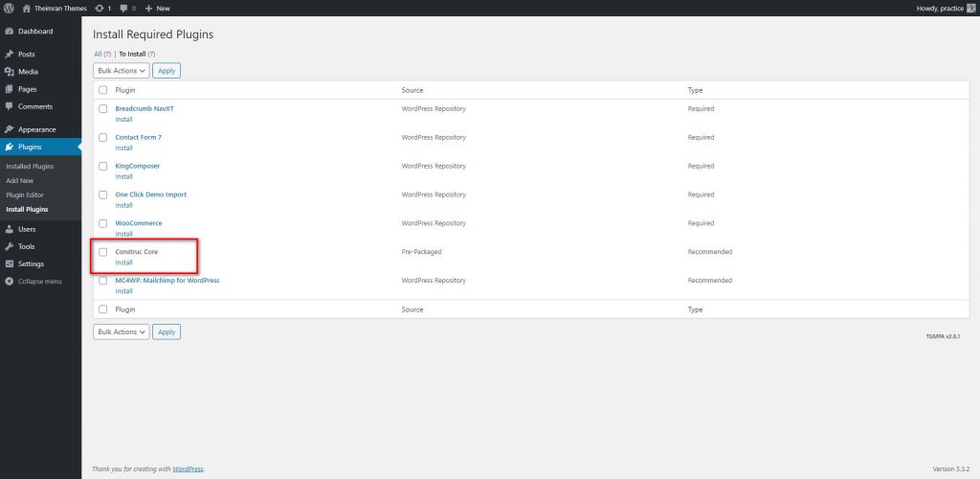Screen dimensions: 980x479
Task: Tick the KingComposer checkbox
Action: (x=103, y=167)
